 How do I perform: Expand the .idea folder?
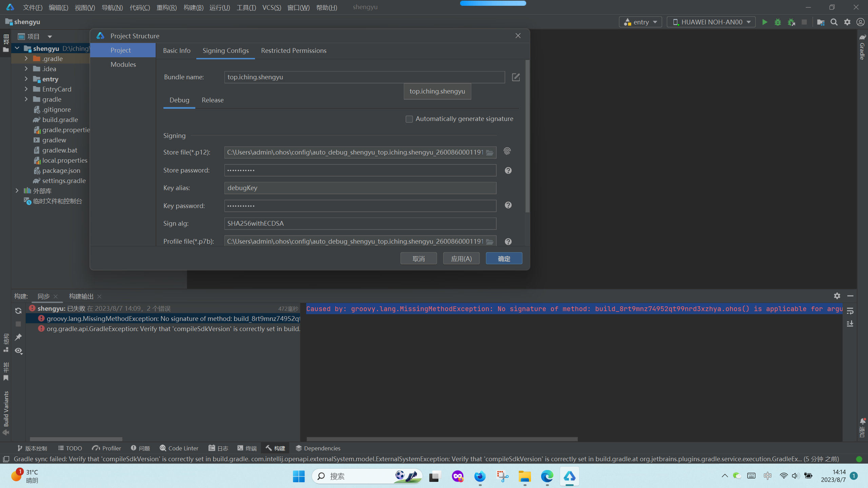26,69
